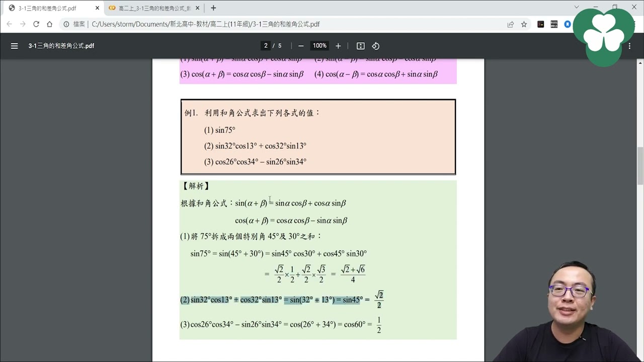Screen dimensions: 644x362
Task: Open the blue bookmark extension icon
Action: point(568,24)
